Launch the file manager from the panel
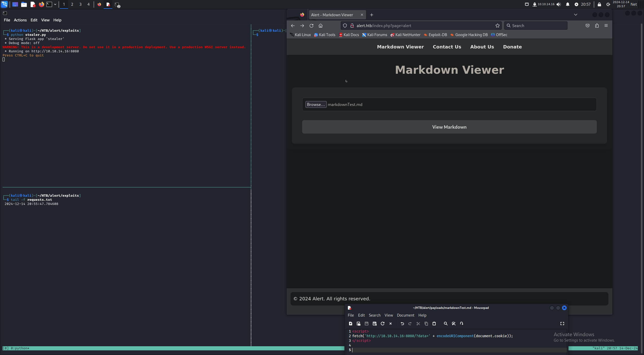 [x=24, y=4]
